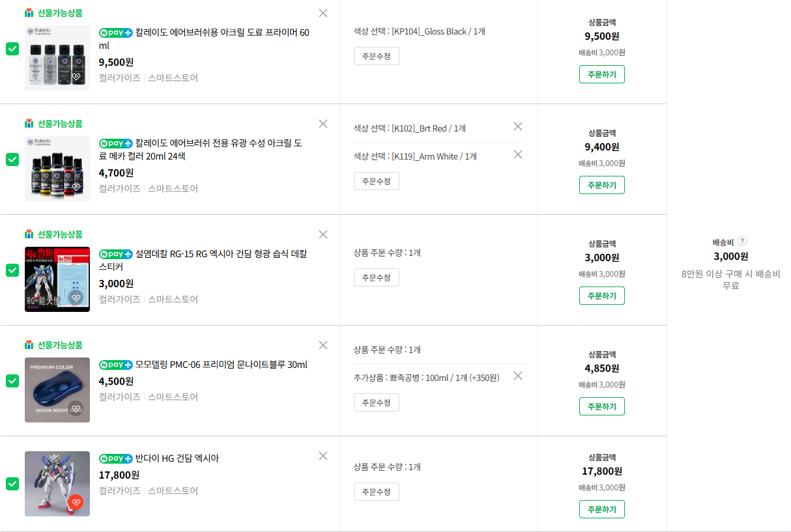Viewport: 791px width, 532px height.
Task: Open the shipping fee help icon
Action: click(x=741, y=241)
